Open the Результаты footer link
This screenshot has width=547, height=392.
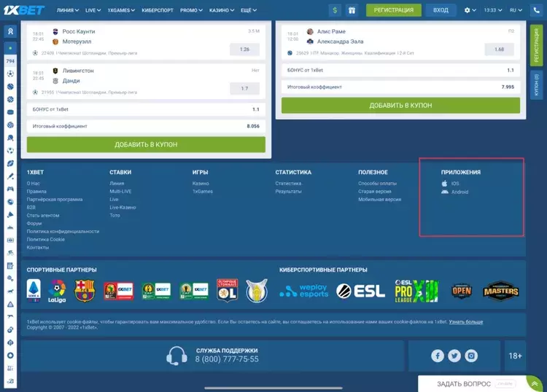[288, 192]
